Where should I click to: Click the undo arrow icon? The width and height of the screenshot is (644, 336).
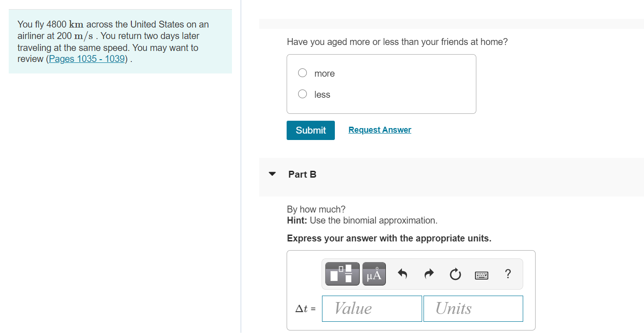point(402,274)
